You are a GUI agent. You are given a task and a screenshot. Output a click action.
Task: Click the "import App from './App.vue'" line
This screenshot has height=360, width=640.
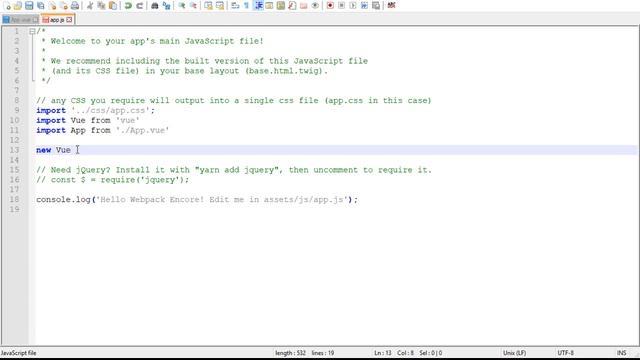[x=102, y=130]
